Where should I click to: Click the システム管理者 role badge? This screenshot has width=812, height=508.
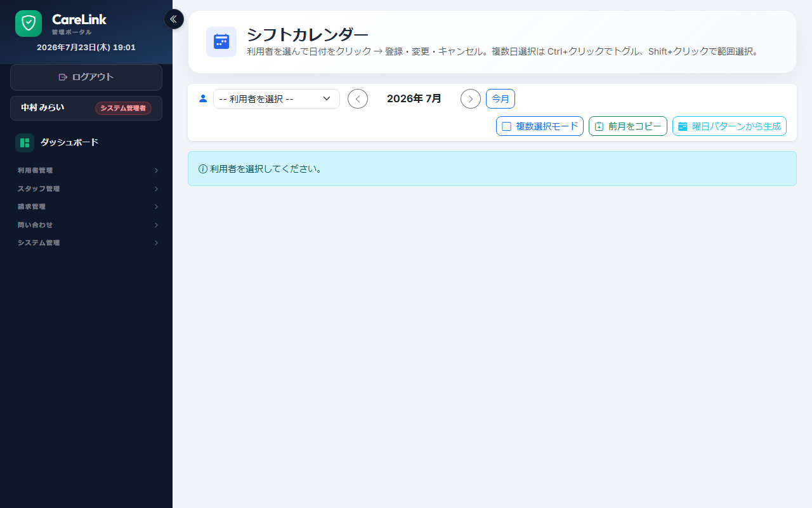(x=123, y=108)
